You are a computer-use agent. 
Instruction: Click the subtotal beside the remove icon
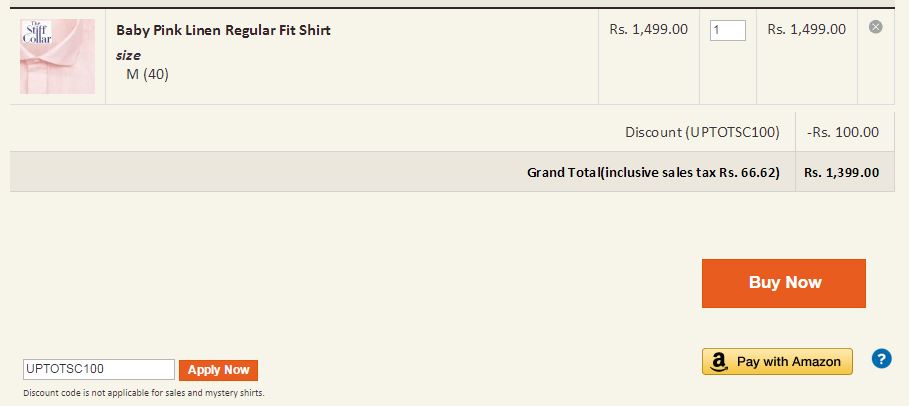click(x=807, y=29)
